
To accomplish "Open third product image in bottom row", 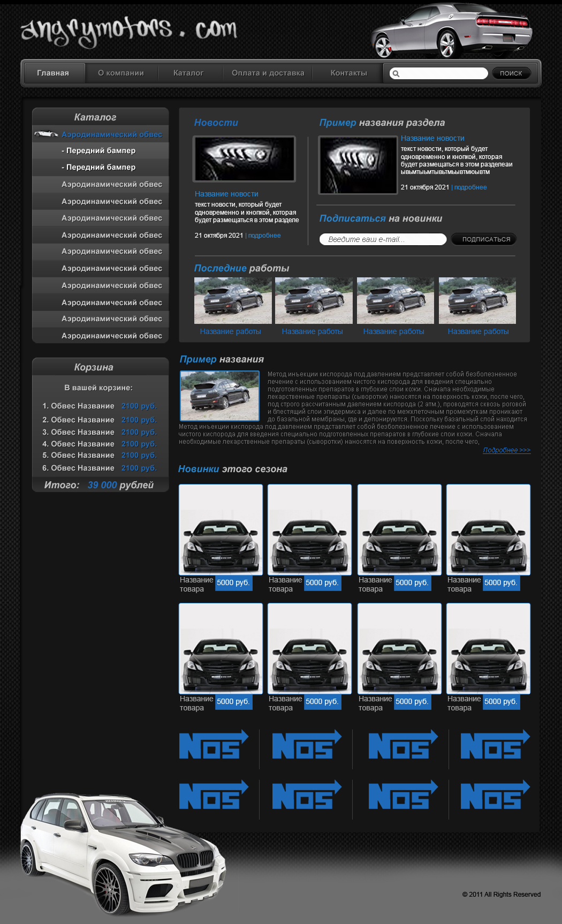I will (x=399, y=648).
